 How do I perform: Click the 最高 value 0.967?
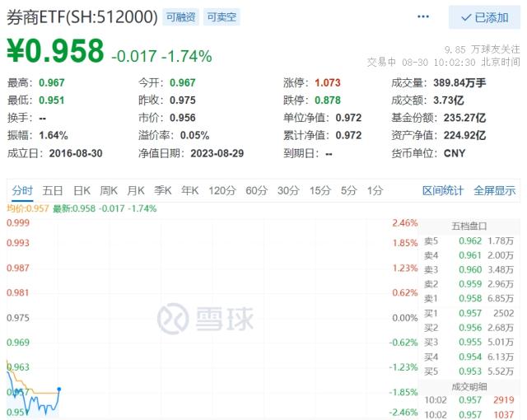[x=51, y=82]
